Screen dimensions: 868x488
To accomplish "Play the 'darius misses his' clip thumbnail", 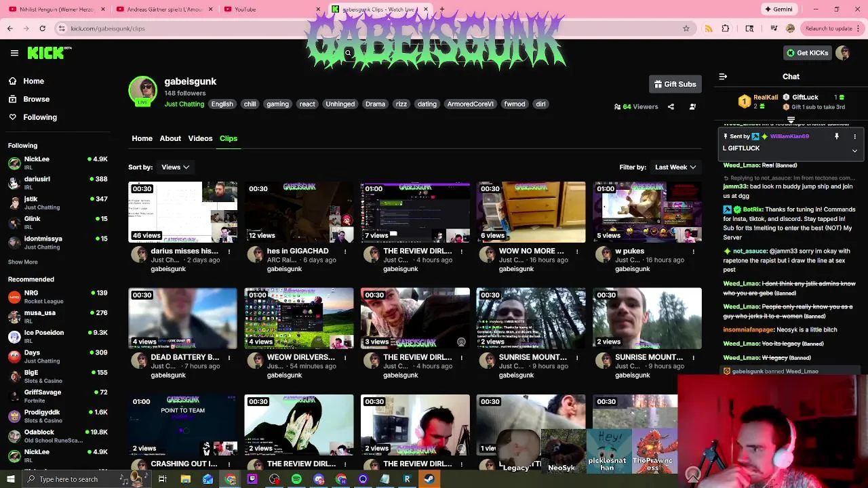I will (182, 211).
